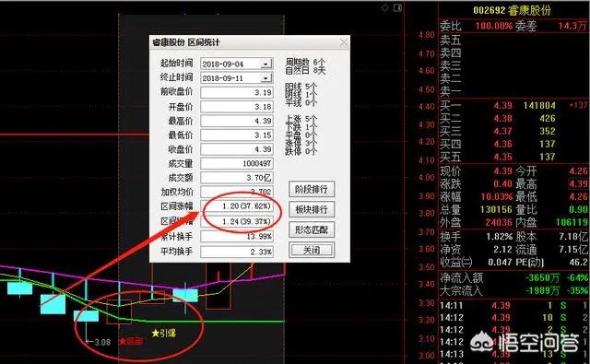Click the 起始时间 field showing 2018-09-04
This screenshot has width=590, height=364.
[237, 64]
